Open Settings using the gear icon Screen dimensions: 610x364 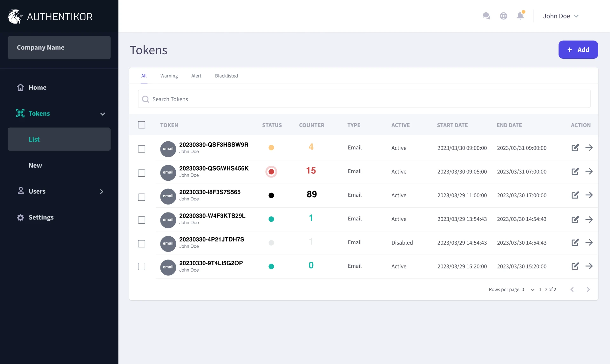click(x=20, y=217)
